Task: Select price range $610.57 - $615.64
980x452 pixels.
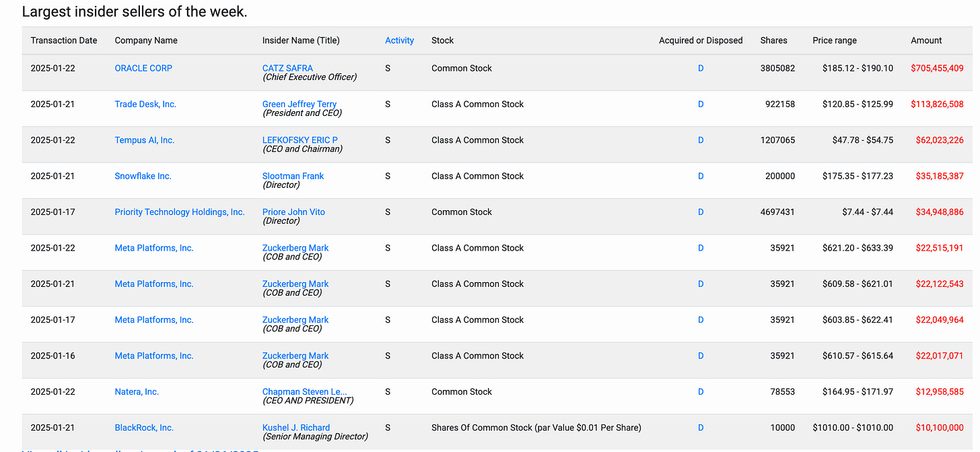Action: click(858, 356)
